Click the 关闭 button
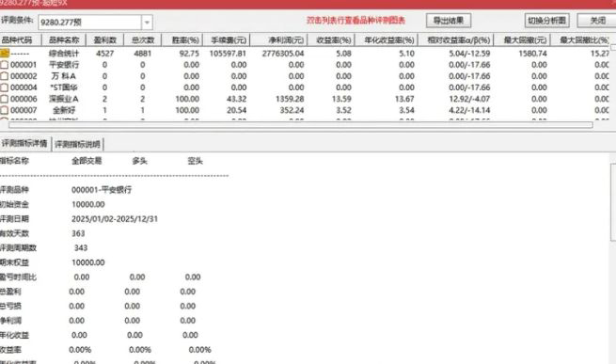This screenshot has height=364, width=616. click(x=597, y=21)
